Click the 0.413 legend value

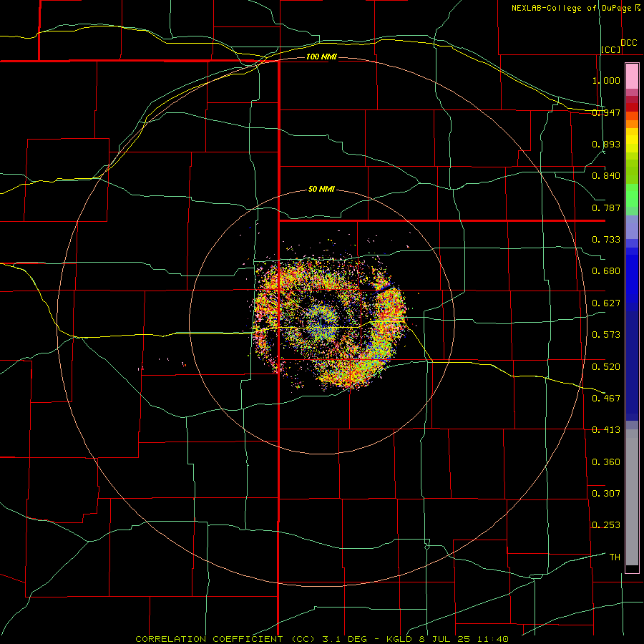tap(606, 430)
